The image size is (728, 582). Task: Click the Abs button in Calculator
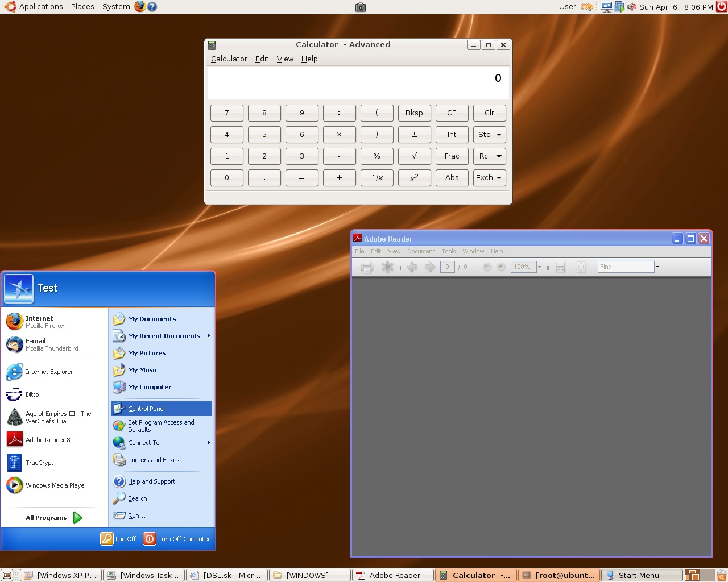pos(452,178)
